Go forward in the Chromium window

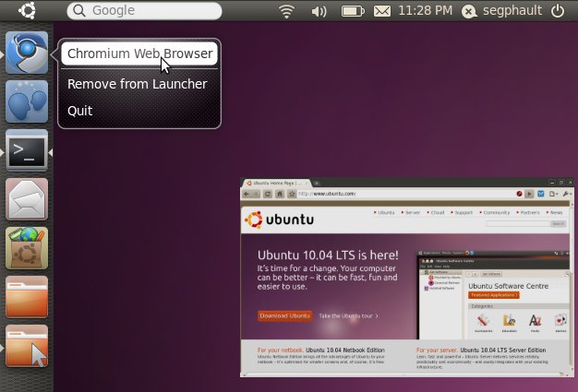[256, 194]
